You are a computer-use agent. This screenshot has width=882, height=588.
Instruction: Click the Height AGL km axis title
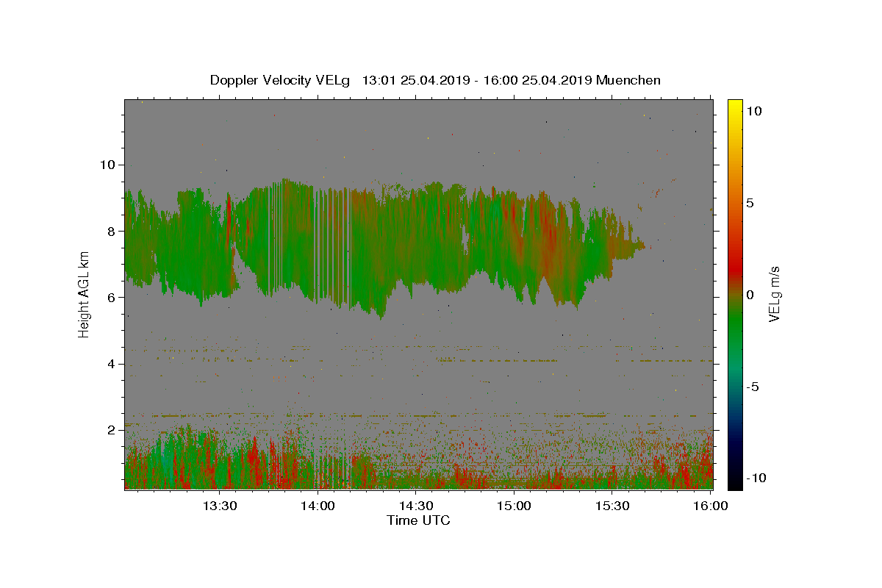85,294
